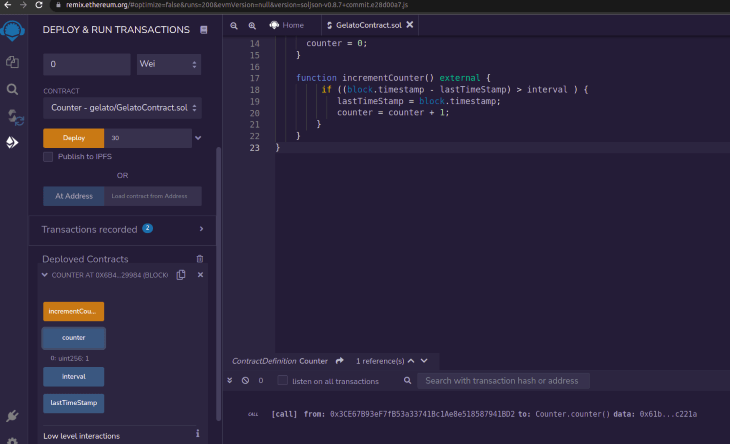
Task: Open the Deploy & run transactions sidebar icon
Action: pos(13,142)
